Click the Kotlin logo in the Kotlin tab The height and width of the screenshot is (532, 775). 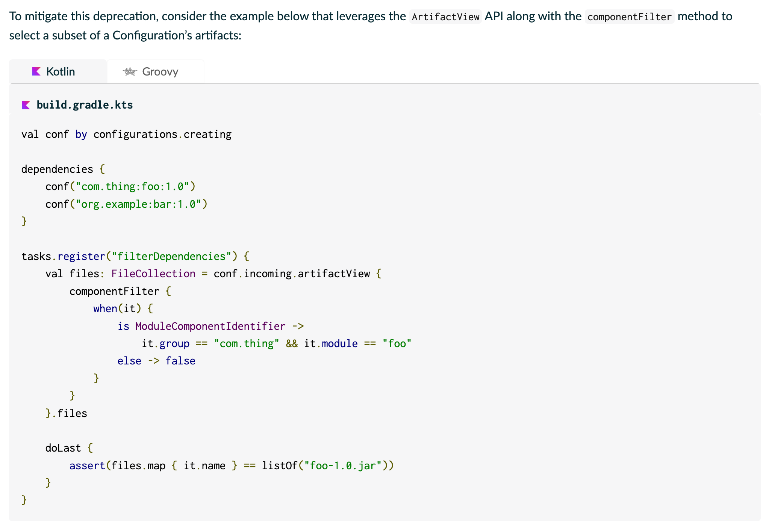[36, 71]
